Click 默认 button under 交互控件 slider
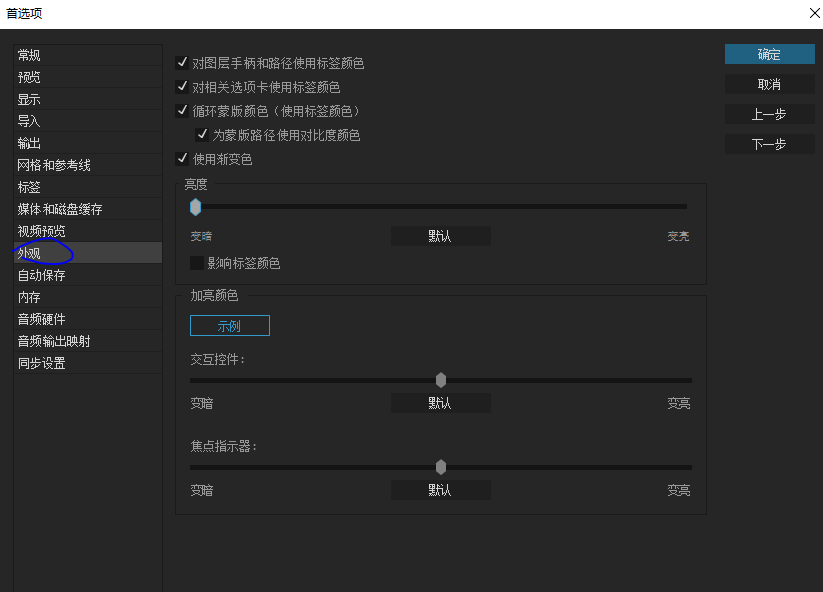The width and height of the screenshot is (823, 592). point(441,403)
